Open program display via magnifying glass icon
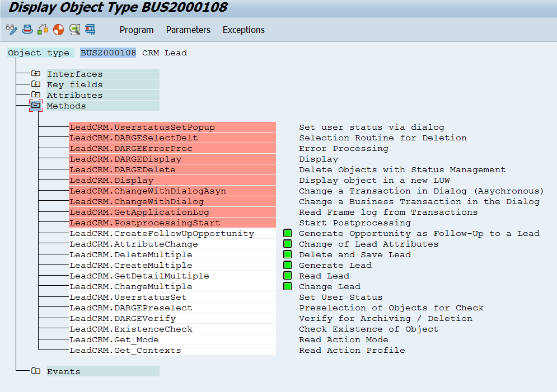This screenshot has width=557, height=392. point(74,30)
